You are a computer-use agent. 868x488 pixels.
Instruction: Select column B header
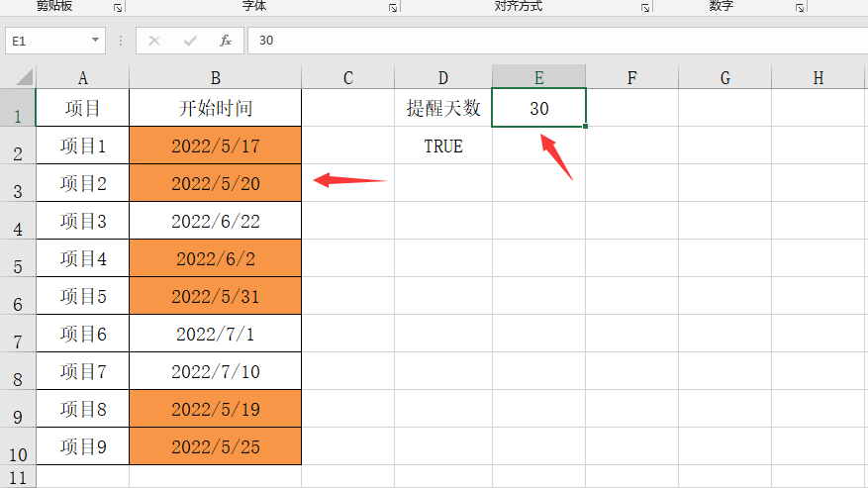coord(216,77)
